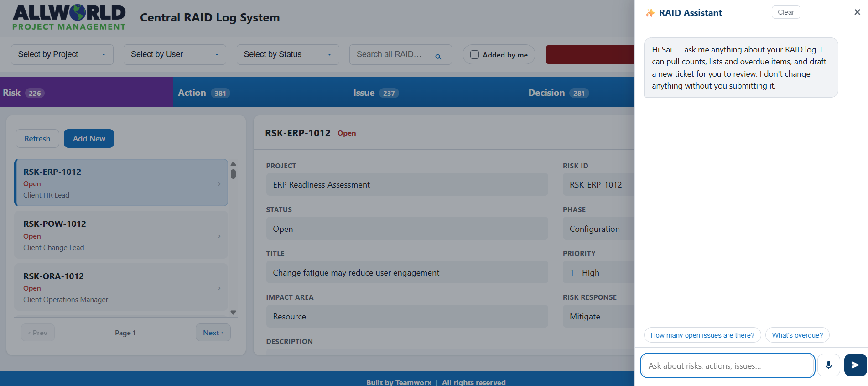This screenshot has width=868, height=386.
Task: Click the Add New button
Action: [x=89, y=138]
